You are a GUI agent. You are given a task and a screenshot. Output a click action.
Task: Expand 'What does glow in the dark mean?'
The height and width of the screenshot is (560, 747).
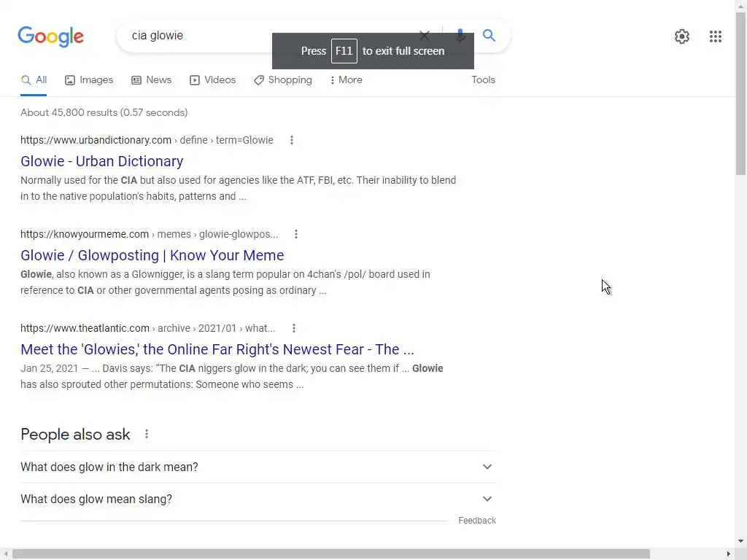click(x=258, y=467)
